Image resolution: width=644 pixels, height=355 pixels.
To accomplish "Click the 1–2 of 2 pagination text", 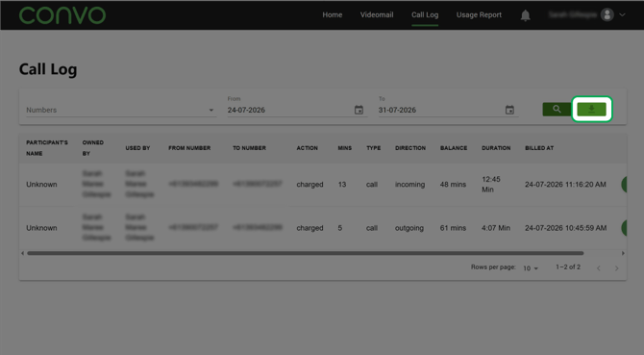I will (x=568, y=267).
